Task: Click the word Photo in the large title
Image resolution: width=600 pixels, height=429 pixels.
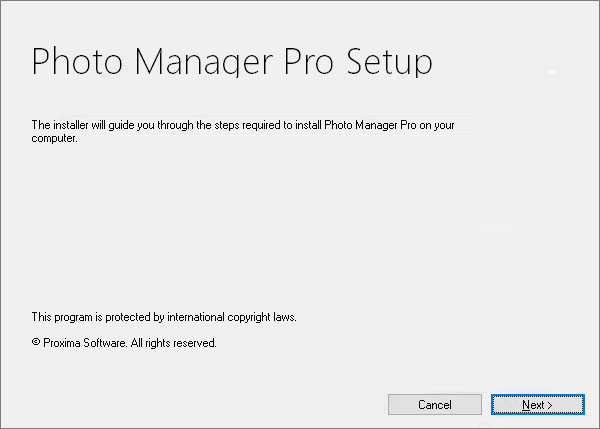Action: 77,61
